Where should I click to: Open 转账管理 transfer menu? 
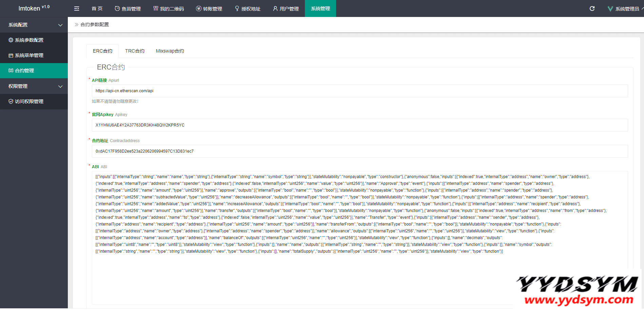pos(209,8)
